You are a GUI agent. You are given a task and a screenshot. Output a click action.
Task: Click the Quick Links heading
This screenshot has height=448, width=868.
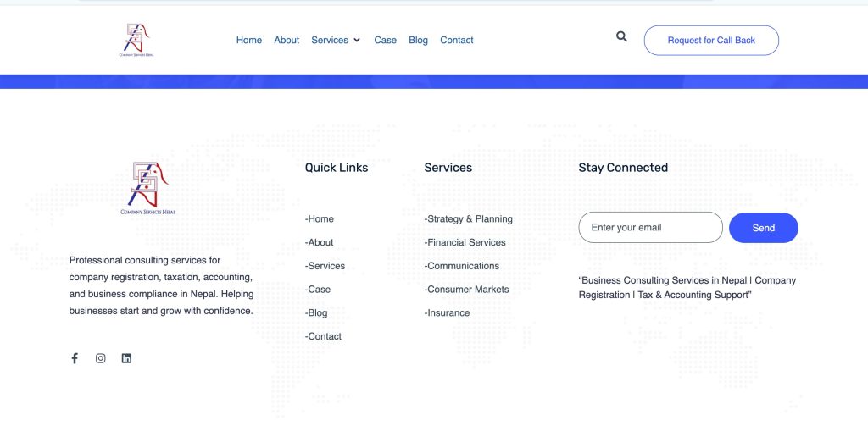[x=337, y=168]
